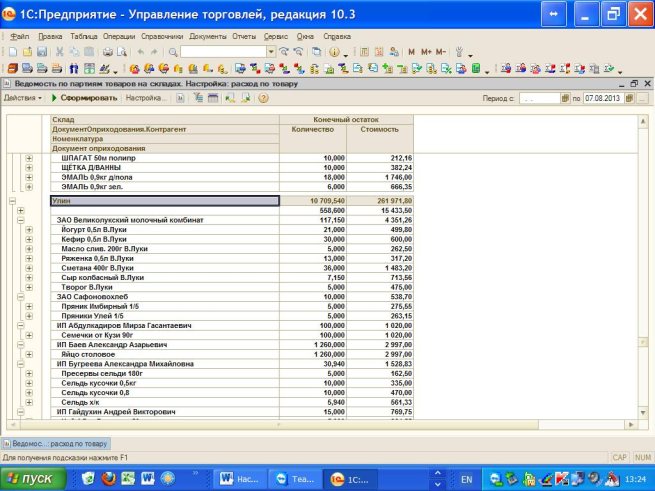Open the Файл menu
Viewport: 655px width, 491px height.
pos(20,36)
